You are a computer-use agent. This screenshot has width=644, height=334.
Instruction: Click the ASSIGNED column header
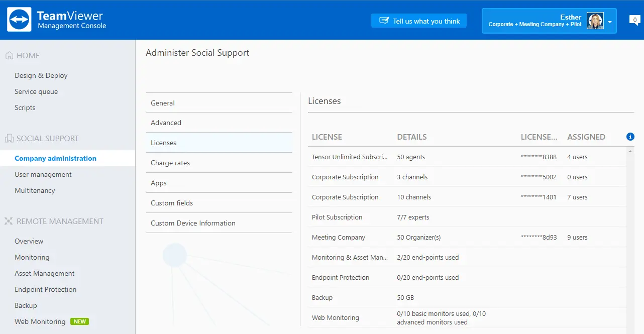(x=586, y=137)
